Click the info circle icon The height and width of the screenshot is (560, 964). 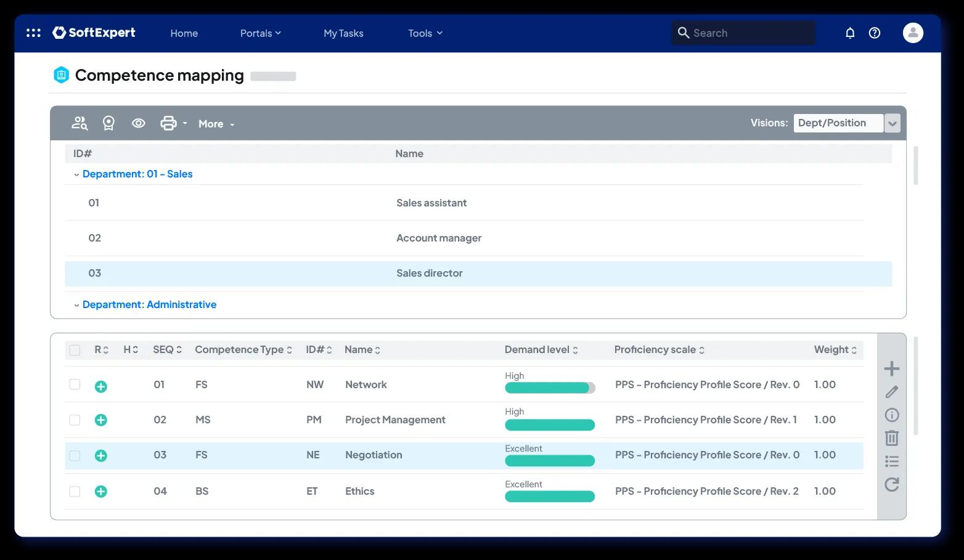click(x=892, y=415)
